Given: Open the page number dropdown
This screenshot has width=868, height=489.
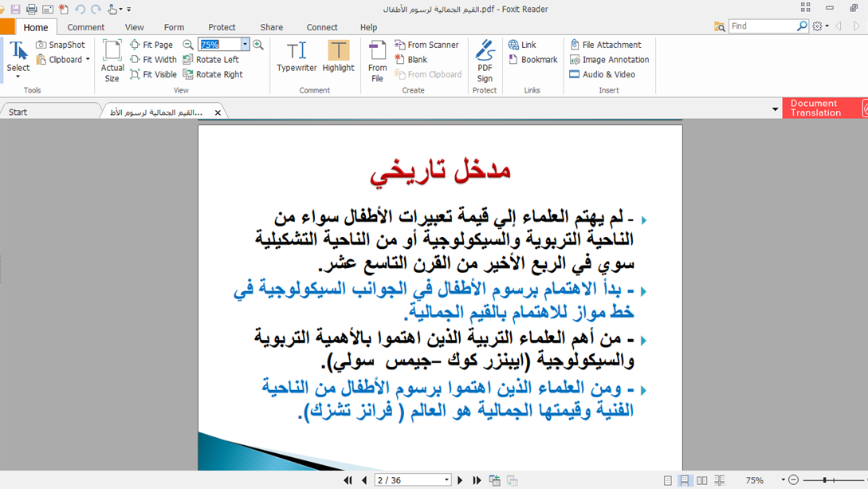Looking at the screenshot, I should pos(446,480).
